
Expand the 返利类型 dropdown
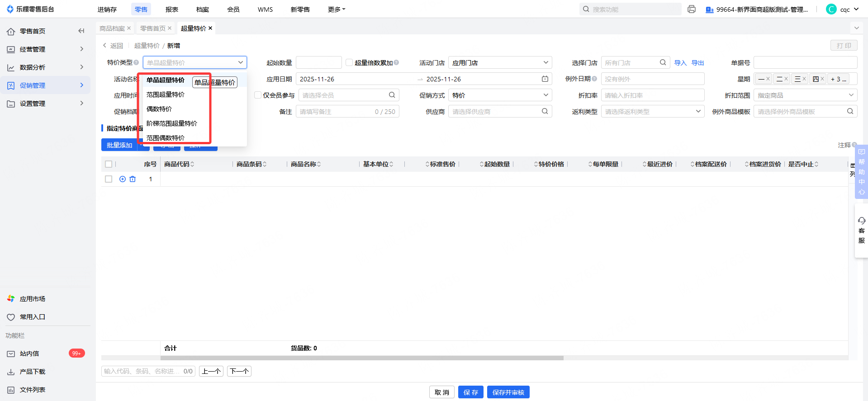652,112
